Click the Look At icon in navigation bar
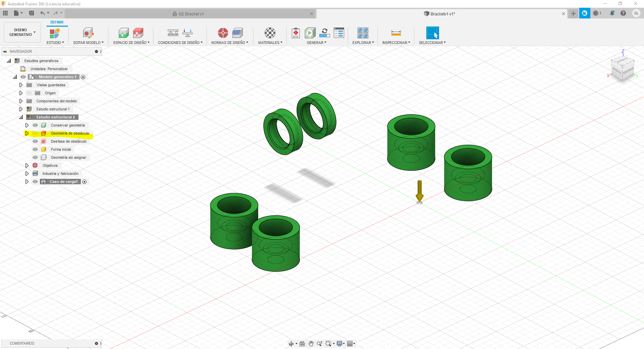This screenshot has width=644, height=349. 302,343
